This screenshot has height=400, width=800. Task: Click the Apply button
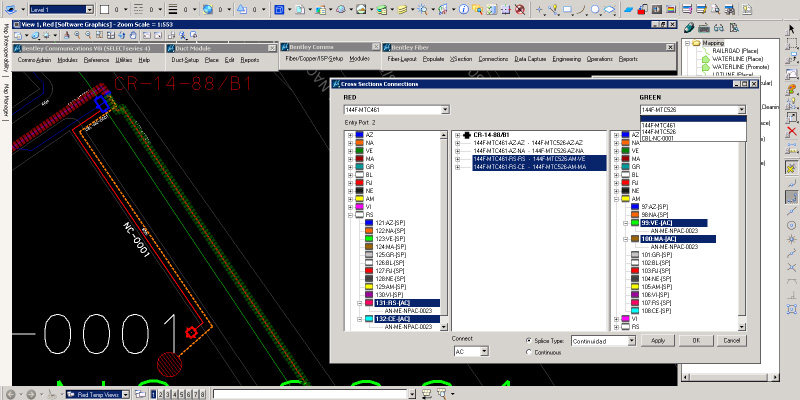pos(657,340)
